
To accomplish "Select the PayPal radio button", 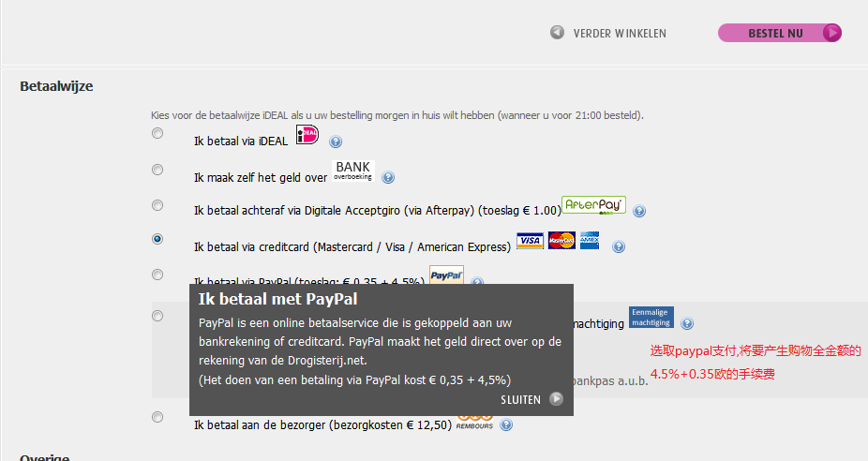I will [x=157, y=275].
